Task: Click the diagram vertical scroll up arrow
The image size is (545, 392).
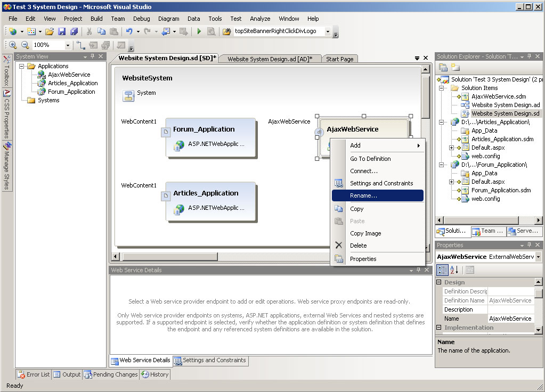Action: [x=426, y=69]
